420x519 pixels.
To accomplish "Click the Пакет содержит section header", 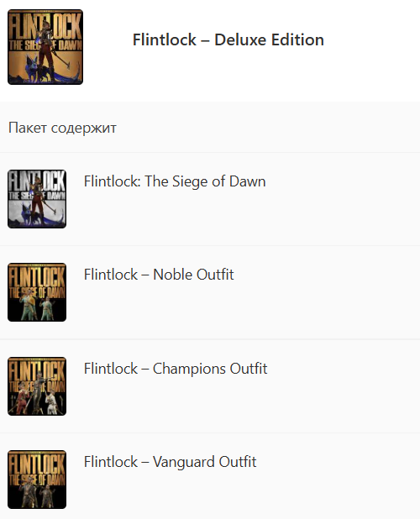I will (x=62, y=128).
